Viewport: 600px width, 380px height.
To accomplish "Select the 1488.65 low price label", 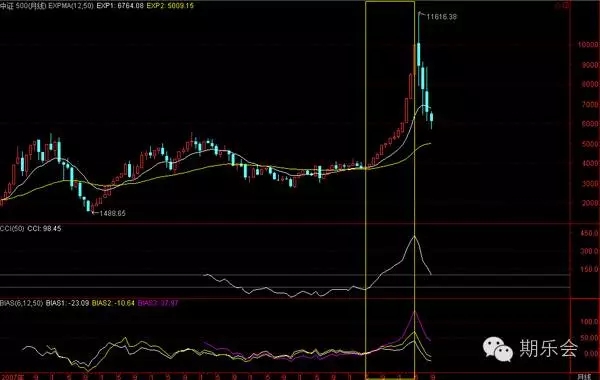I will click(x=112, y=213).
